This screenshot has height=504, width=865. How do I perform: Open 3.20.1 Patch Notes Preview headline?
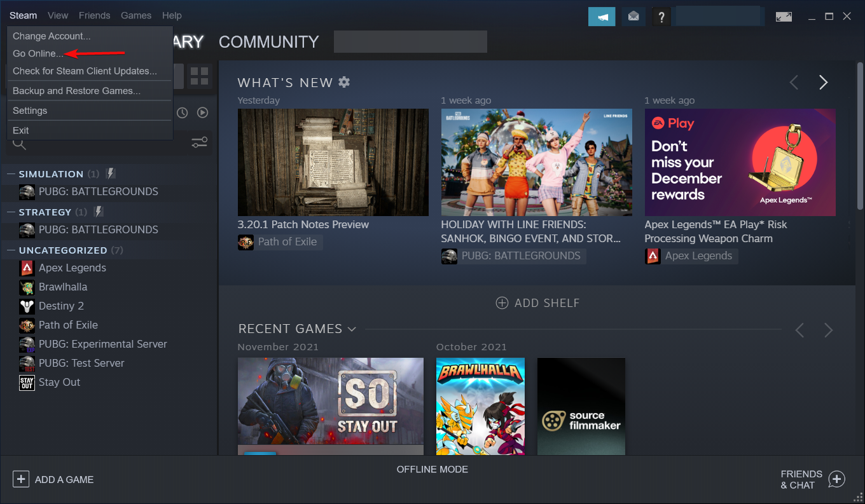(303, 224)
